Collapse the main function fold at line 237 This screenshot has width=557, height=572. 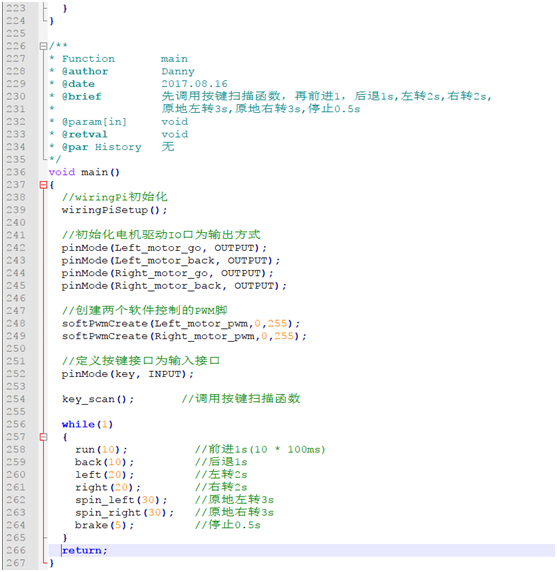point(43,185)
